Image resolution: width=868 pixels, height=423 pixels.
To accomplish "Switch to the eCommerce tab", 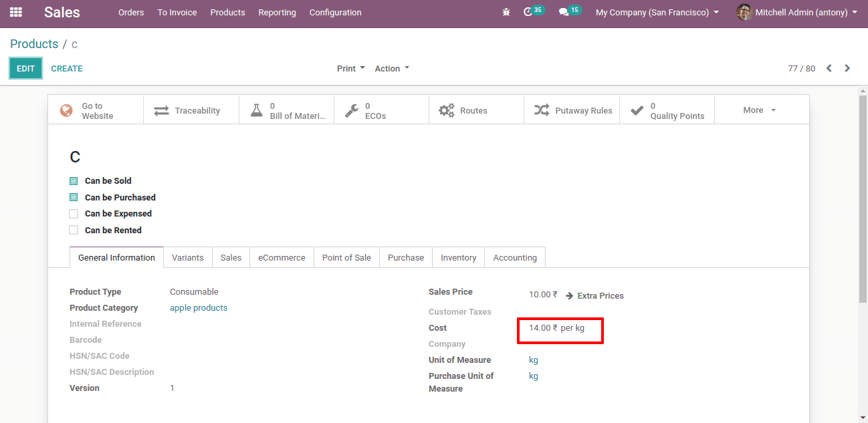I will click(x=282, y=257).
